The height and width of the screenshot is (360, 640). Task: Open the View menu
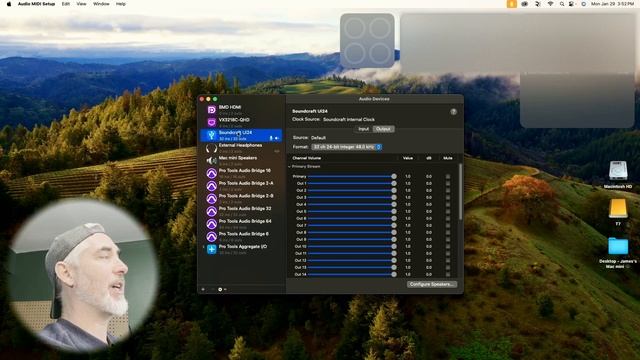pyautogui.click(x=82, y=4)
